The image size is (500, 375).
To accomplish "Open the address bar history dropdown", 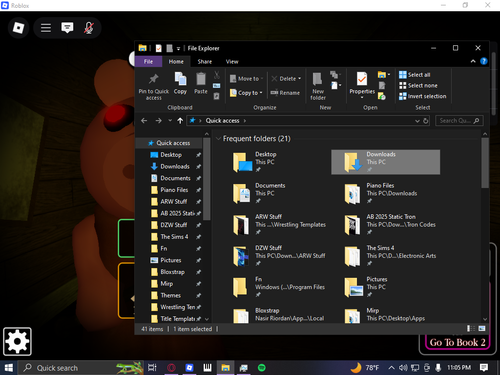I will click(x=417, y=121).
